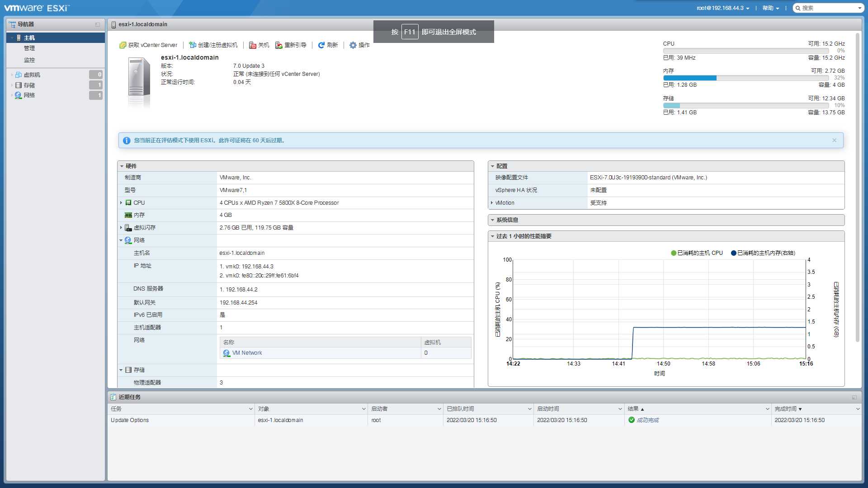Sort tasks by 已排队时间 column
The image size is (868, 488).
point(489,409)
